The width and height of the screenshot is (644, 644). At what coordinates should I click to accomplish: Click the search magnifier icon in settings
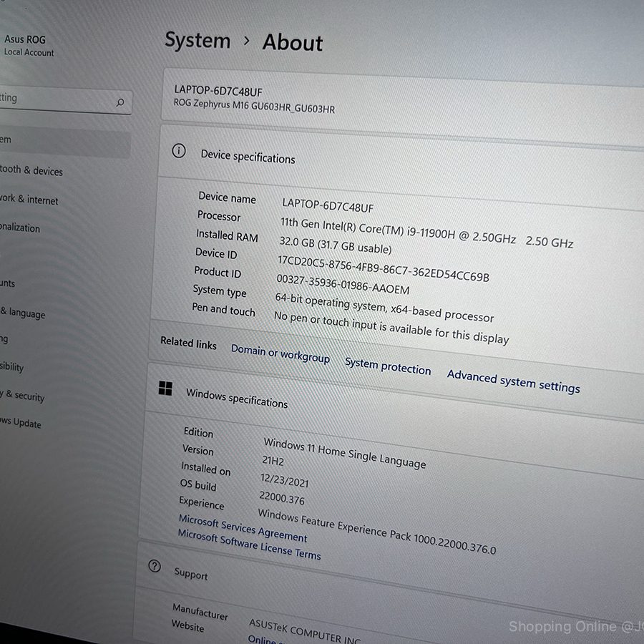120,102
